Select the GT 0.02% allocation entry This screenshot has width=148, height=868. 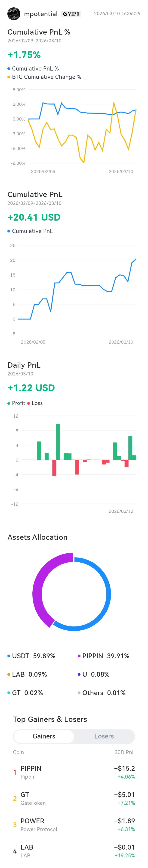pos(25,693)
